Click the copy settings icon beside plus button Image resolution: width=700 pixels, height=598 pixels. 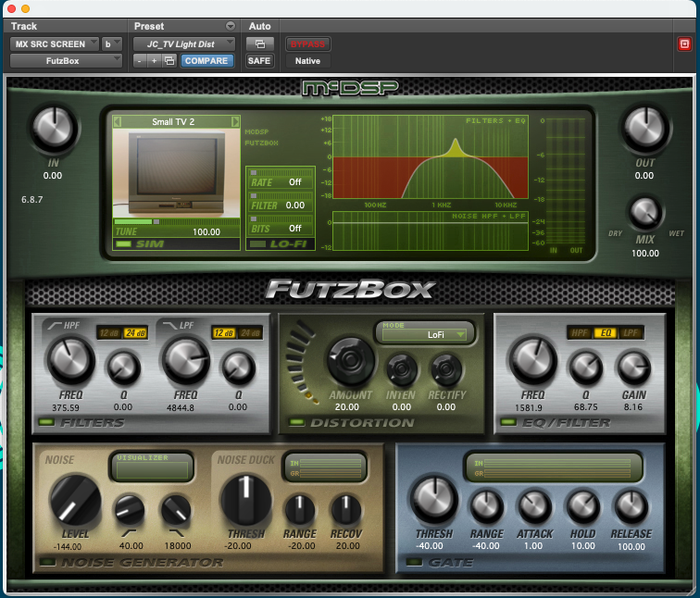pyautogui.click(x=169, y=61)
